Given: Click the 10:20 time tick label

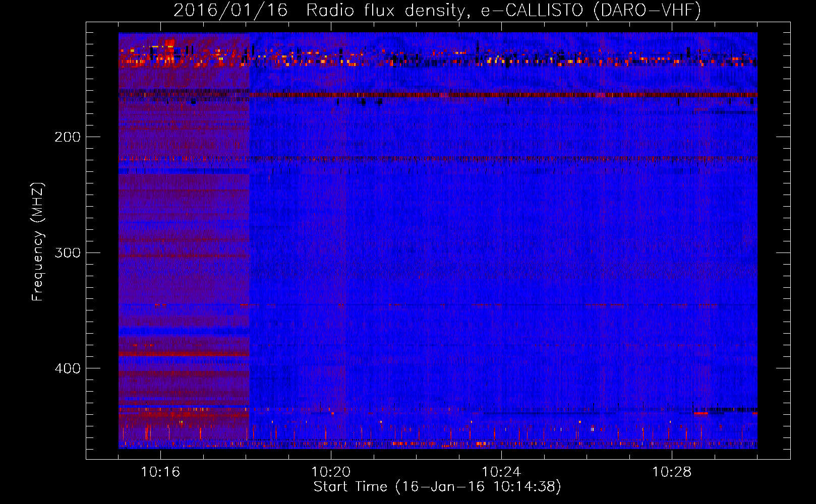Looking at the screenshot, I should point(331,472).
